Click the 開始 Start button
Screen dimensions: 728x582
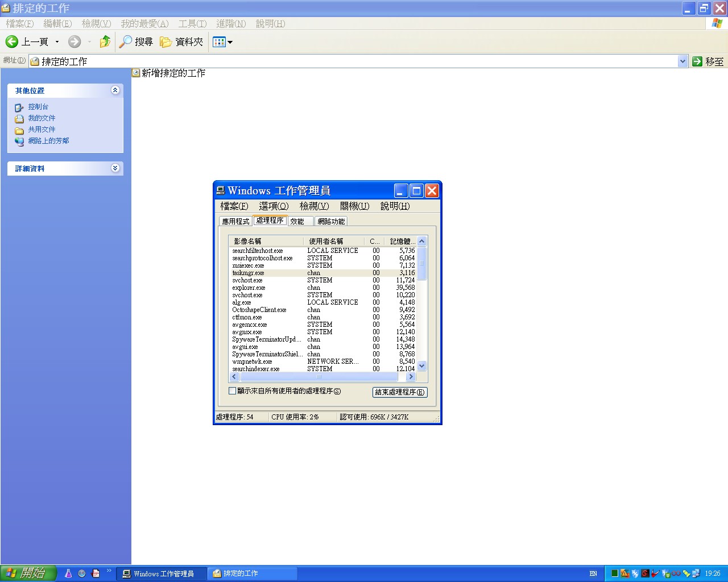[x=28, y=573]
